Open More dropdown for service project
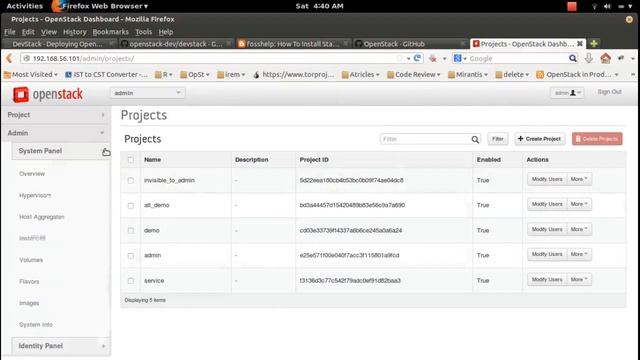This screenshot has width=640, height=360. click(579, 280)
